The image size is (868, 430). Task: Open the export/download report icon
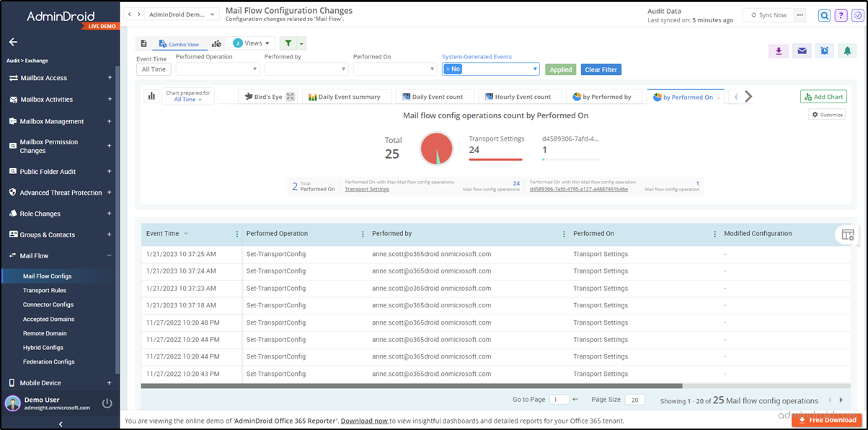(779, 51)
